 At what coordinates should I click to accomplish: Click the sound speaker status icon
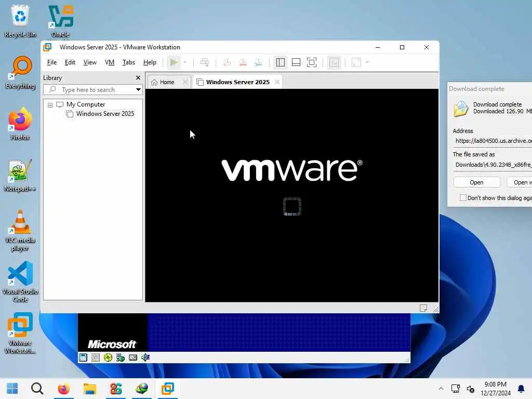point(145,357)
